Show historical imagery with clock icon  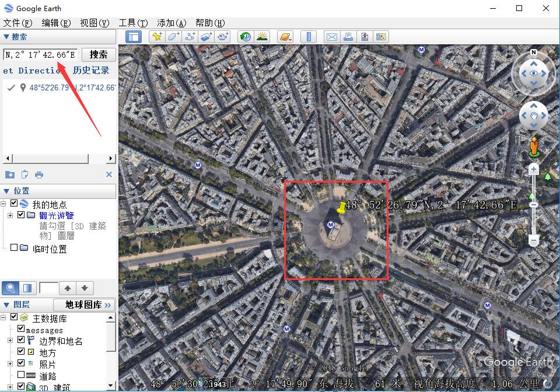246,37
